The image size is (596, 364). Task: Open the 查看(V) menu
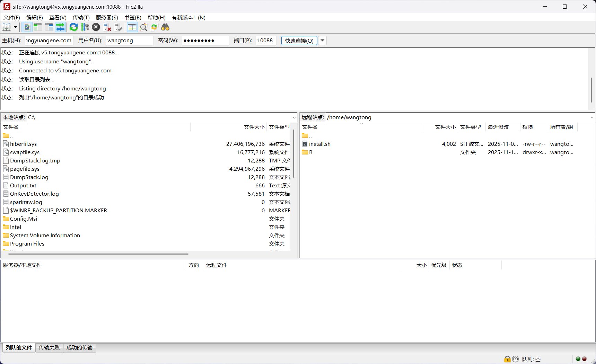(58, 18)
